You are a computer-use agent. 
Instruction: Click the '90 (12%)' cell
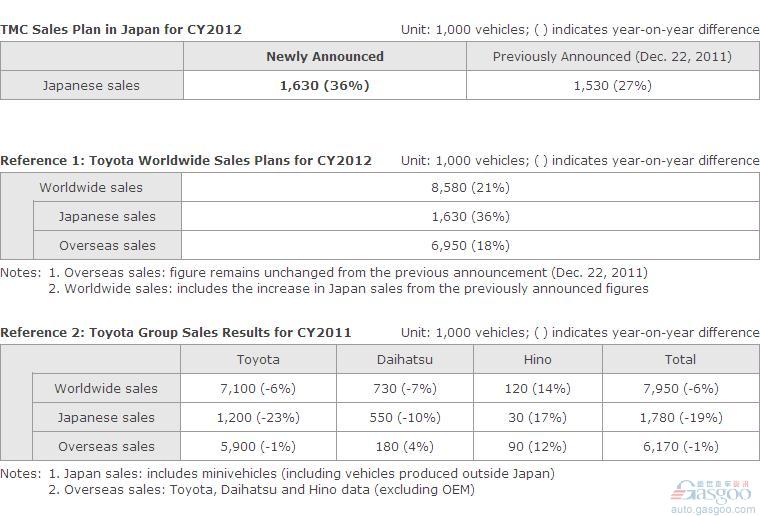[x=538, y=447]
